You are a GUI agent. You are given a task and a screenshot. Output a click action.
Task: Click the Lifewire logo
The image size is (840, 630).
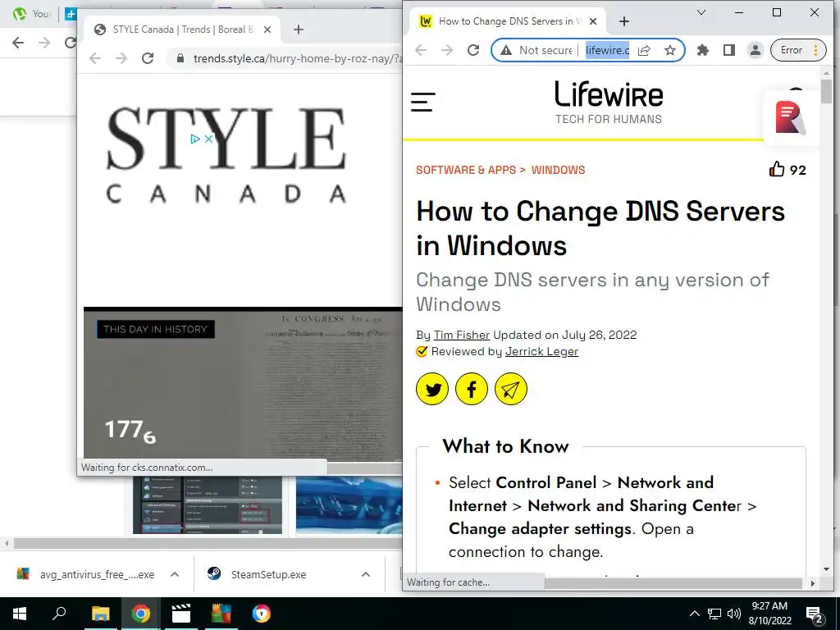609,103
